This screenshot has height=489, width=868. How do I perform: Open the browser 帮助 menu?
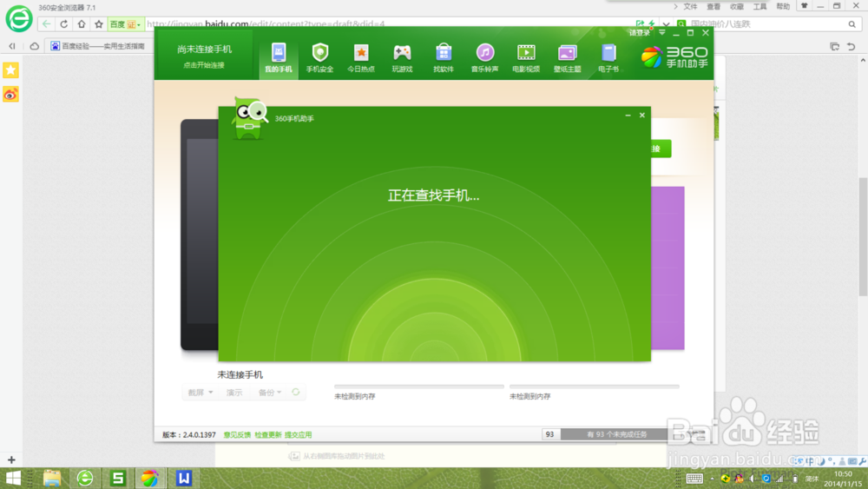click(x=783, y=7)
